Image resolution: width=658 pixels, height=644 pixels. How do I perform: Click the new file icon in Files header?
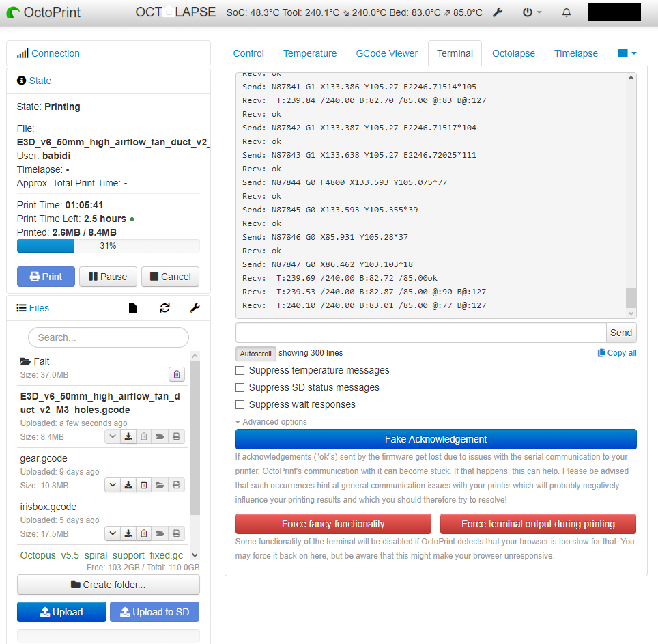132,308
